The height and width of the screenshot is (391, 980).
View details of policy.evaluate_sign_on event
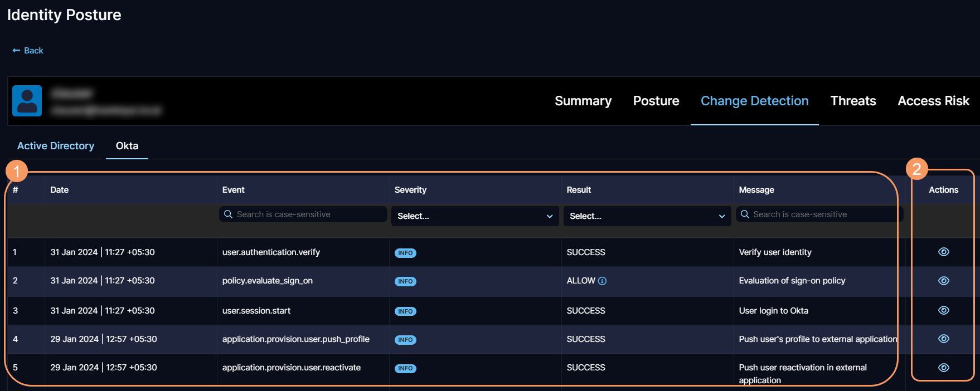click(943, 281)
